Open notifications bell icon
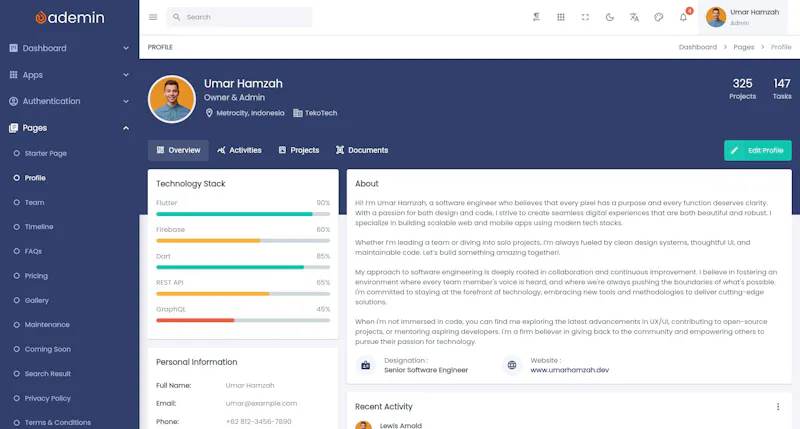The width and height of the screenshot is (800, 429). pos(684,17)
